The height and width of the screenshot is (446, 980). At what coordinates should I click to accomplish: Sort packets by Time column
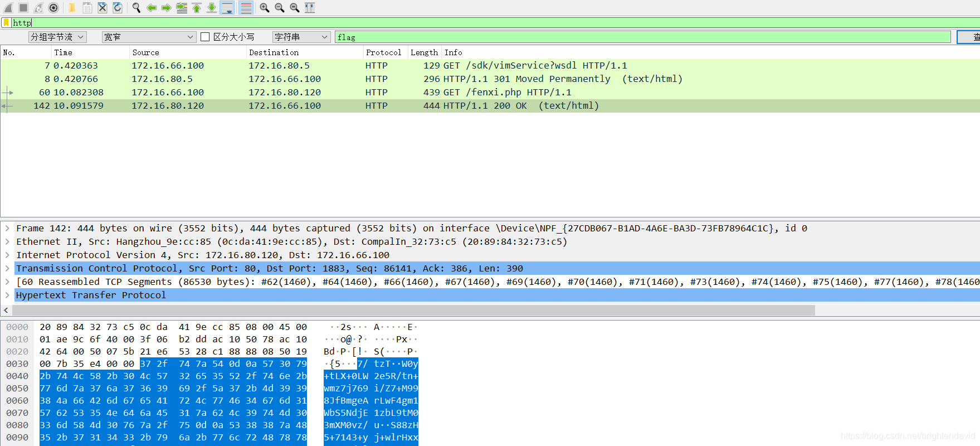tap(90, 52)
